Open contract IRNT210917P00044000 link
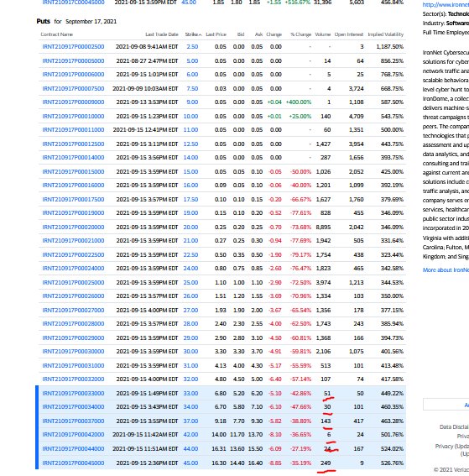469x476 pixels. pos(73,448)
